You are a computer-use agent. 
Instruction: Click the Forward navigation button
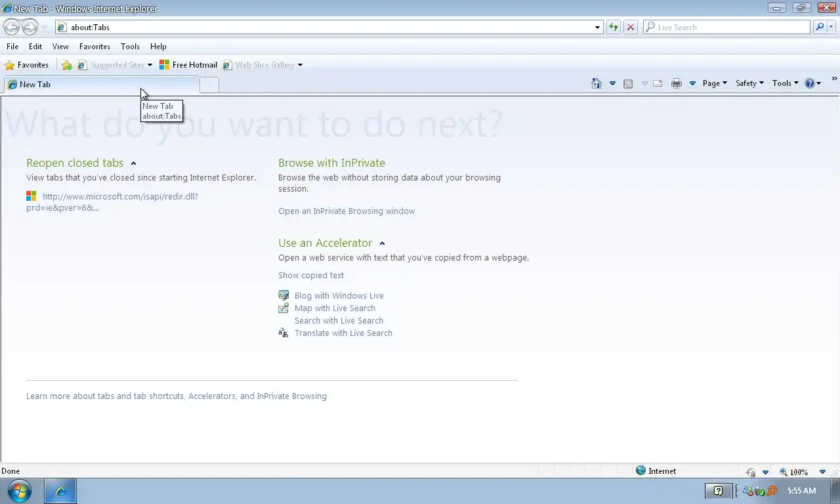click(x=30, y=27)
